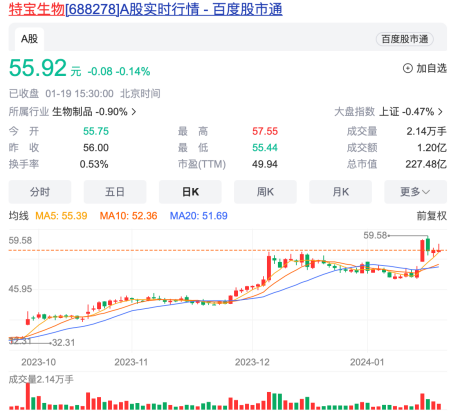459x413 pixels.
Task: Expand chevron next to 上证 -0.47%
Action: click(440, 112)
